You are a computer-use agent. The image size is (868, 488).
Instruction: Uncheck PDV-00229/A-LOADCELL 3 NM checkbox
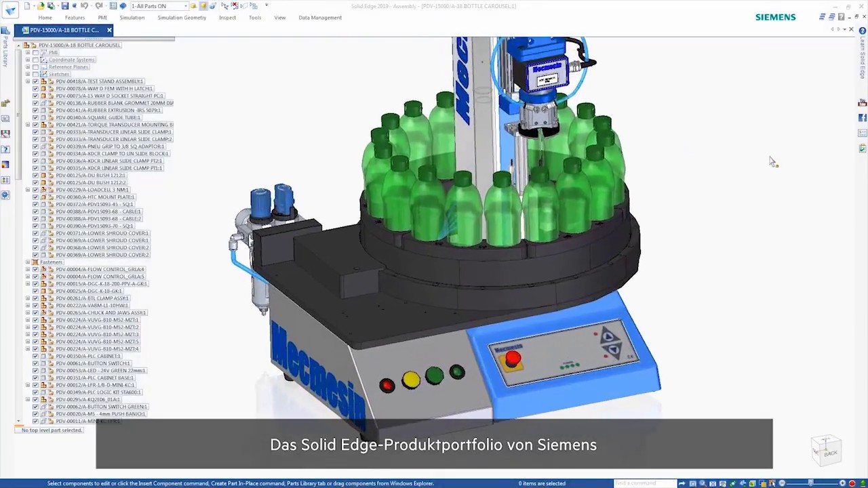click(x=35, y=190)
